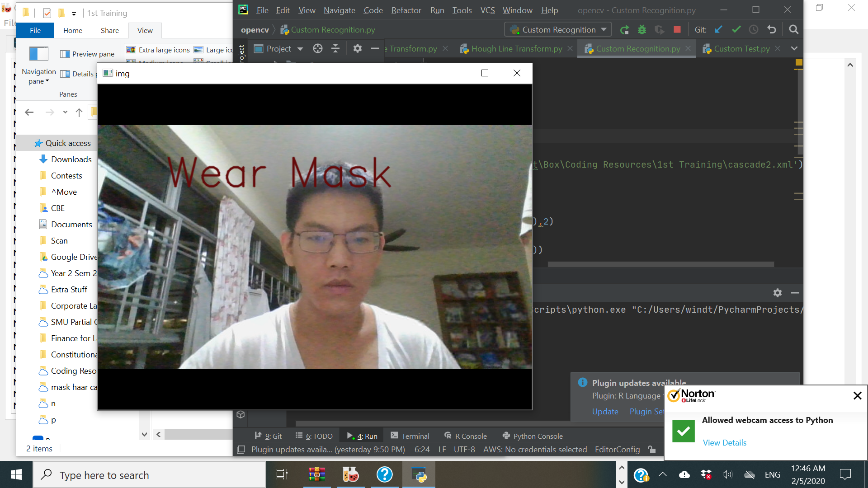This screenshot has width=868, height=488.
Task: Open the Python Console tool window
Action: (533, 436)
